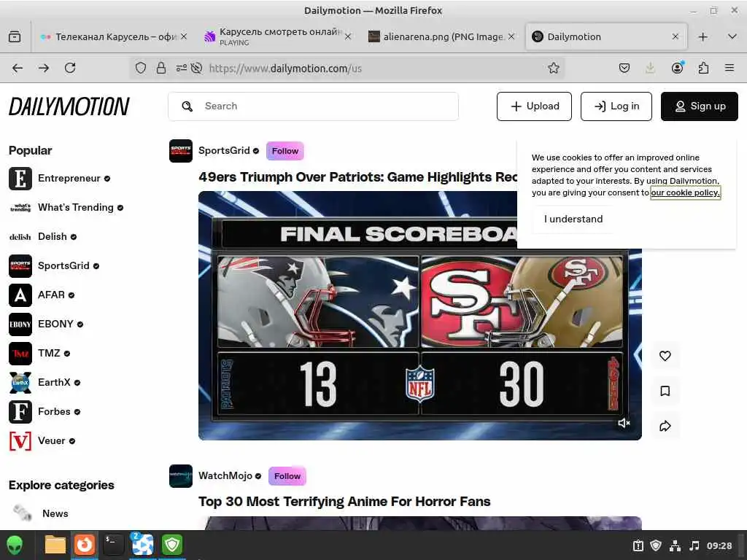
Task: Open the network icon in system tray
Action: [675, 545]
